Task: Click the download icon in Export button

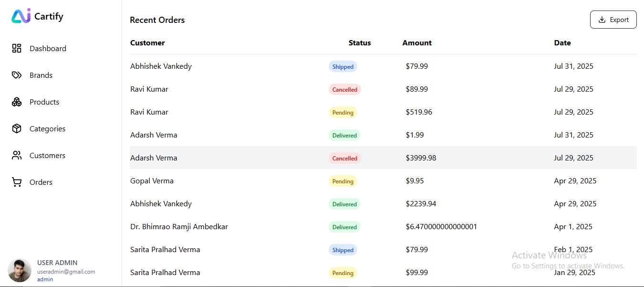Action: point(602,20)
